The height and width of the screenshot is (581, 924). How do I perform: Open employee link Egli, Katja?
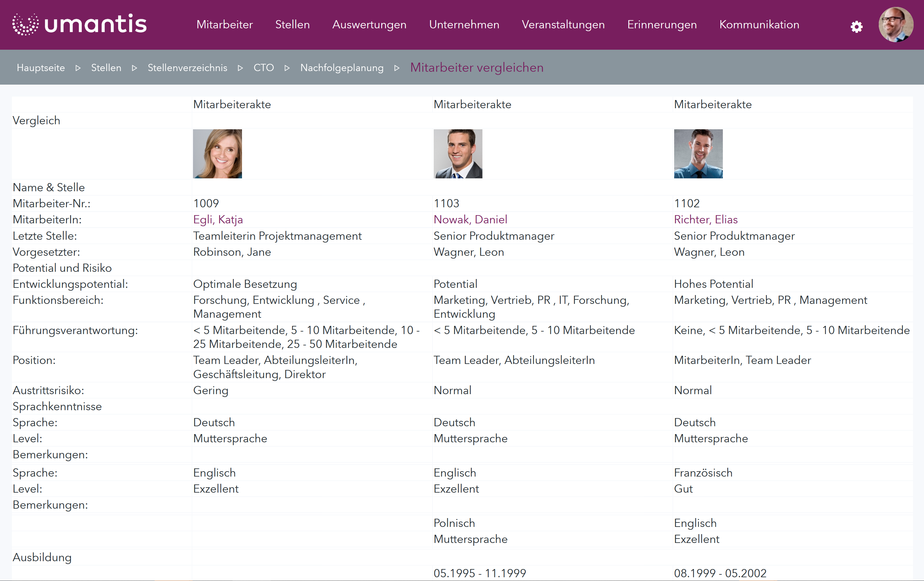click(218, 219)
